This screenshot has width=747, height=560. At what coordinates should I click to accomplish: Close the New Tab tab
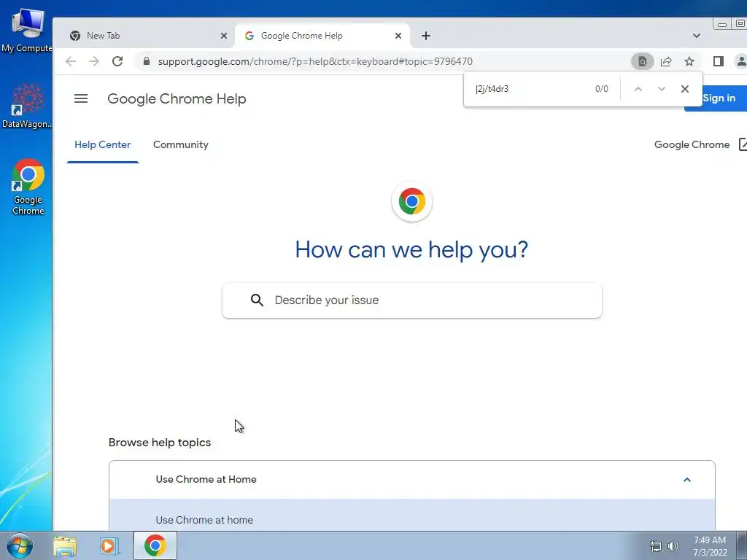pyautogui.click(x=224, y=36)
